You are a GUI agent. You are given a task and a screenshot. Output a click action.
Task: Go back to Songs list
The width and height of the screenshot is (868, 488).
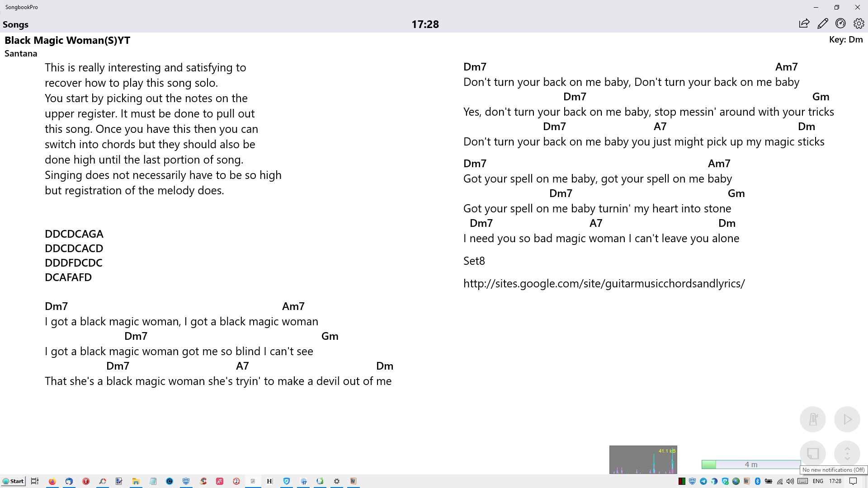[x=15, y=24]
